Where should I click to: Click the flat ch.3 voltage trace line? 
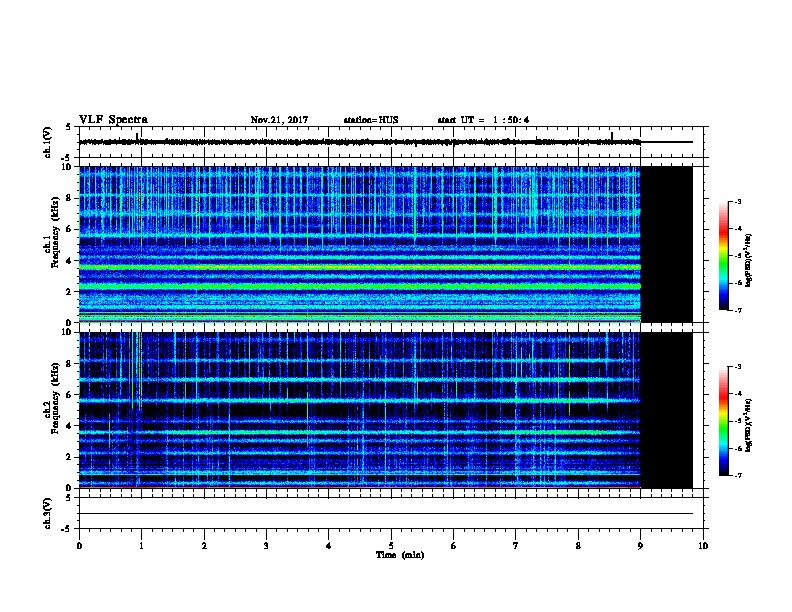point(386,514)
